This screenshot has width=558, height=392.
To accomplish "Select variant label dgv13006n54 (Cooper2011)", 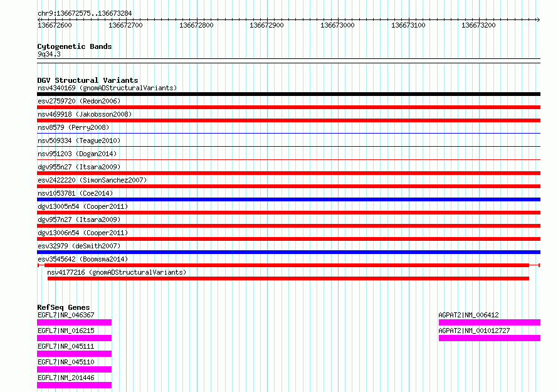I will 83,233.
